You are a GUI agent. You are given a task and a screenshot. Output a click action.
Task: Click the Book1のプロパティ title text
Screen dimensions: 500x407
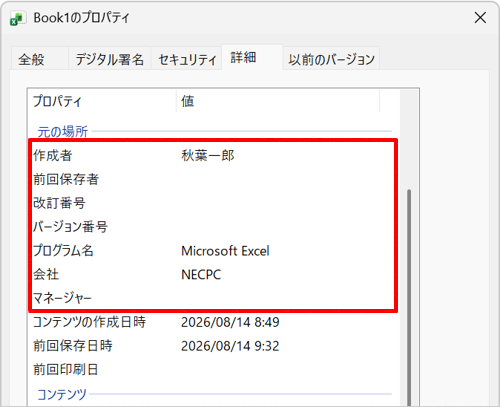(81, 18)
